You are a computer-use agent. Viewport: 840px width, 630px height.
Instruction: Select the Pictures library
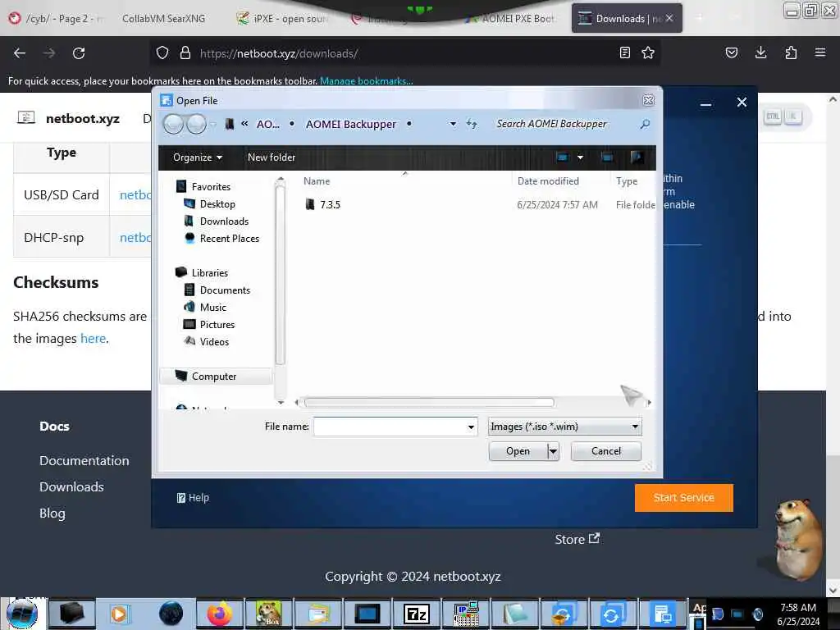click(217, 324)
